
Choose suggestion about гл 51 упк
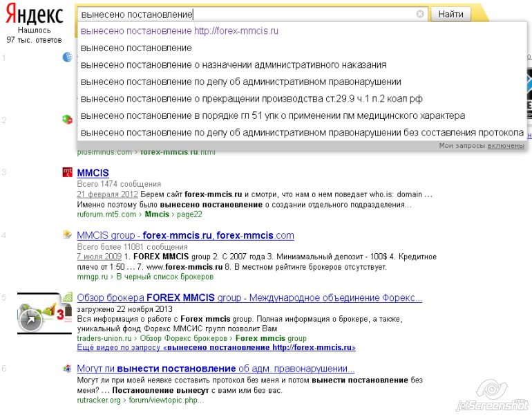(x=302, y=116)
